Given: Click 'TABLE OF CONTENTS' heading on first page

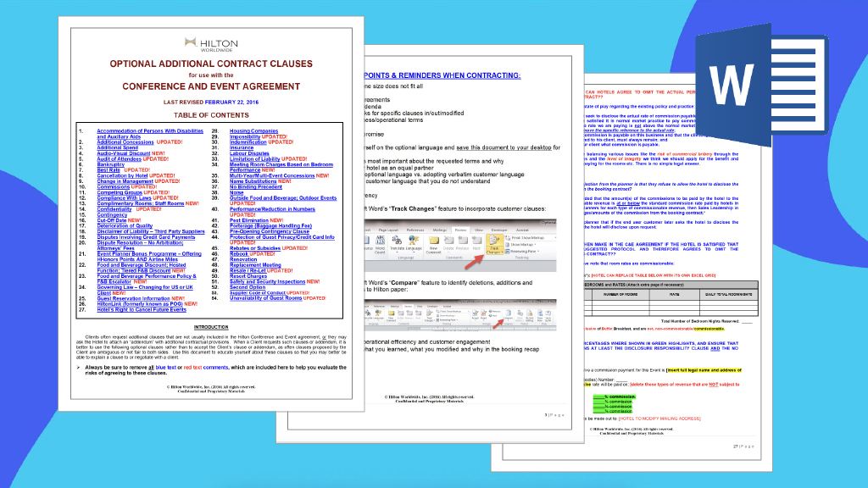Looking at the screenshot, I should point(211,115).
